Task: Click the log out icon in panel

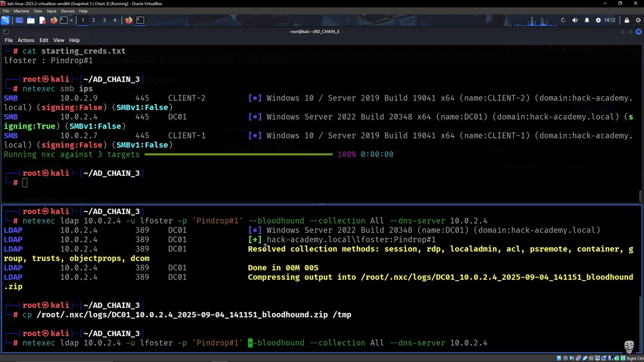Action: coord(637,20)
